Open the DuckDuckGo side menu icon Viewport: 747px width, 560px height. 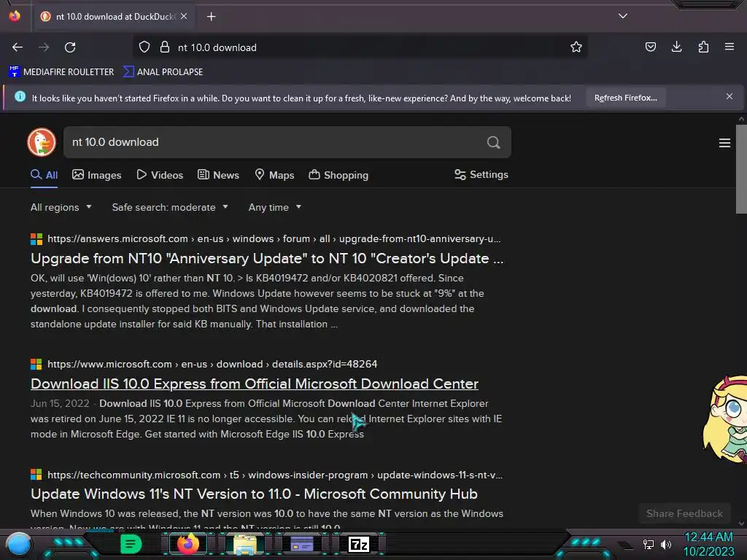[724, 143]
